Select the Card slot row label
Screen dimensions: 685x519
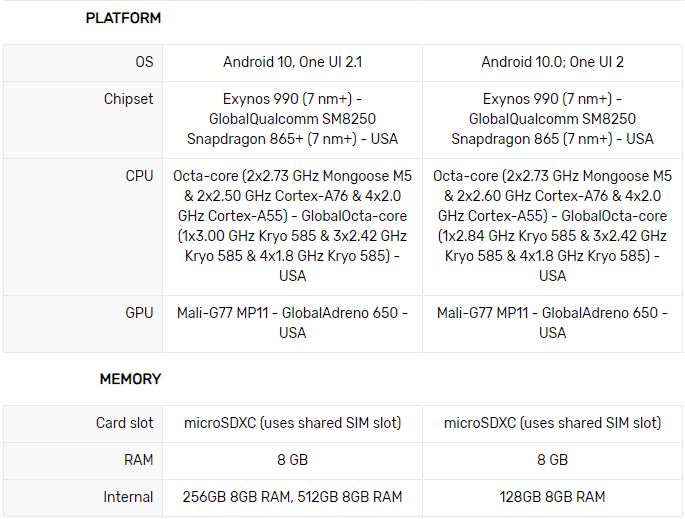click(x=125, y=423)
